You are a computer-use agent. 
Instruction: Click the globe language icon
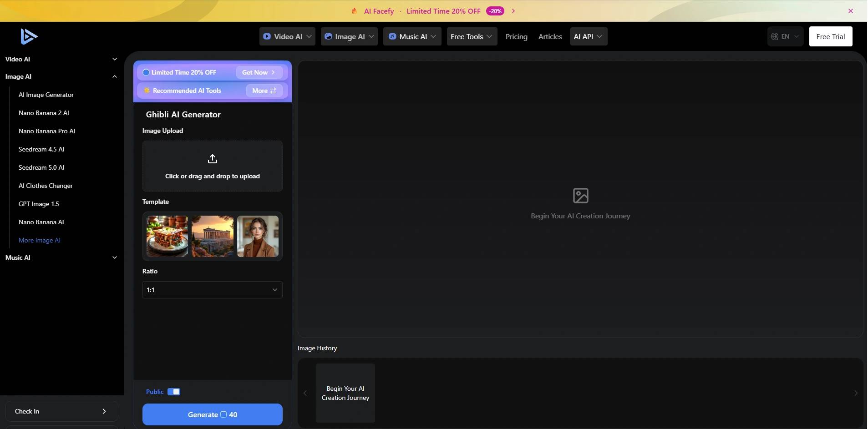coord(774,36)
